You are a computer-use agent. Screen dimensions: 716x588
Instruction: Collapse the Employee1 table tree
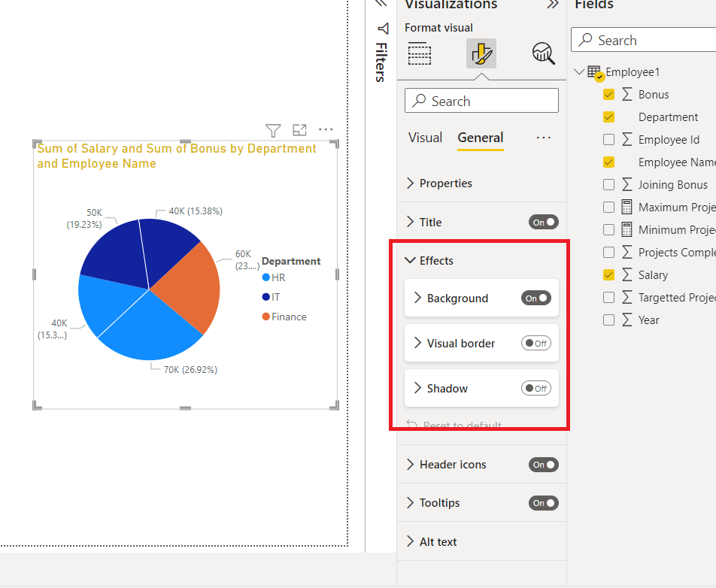pos(579,71)
